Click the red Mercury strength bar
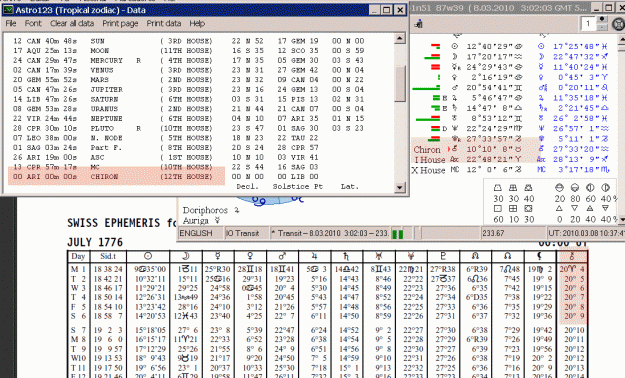The width and height of the screenshot is (625, 378). point(435,67)
